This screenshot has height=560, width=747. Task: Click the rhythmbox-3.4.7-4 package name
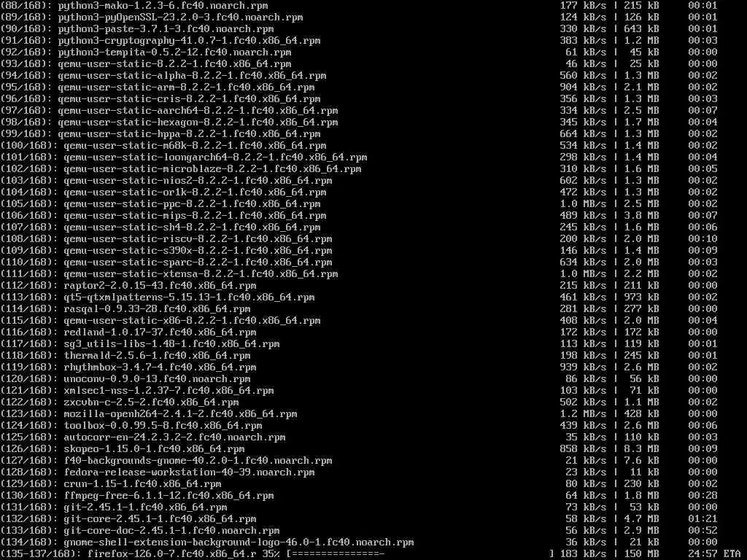click(160, 367)
